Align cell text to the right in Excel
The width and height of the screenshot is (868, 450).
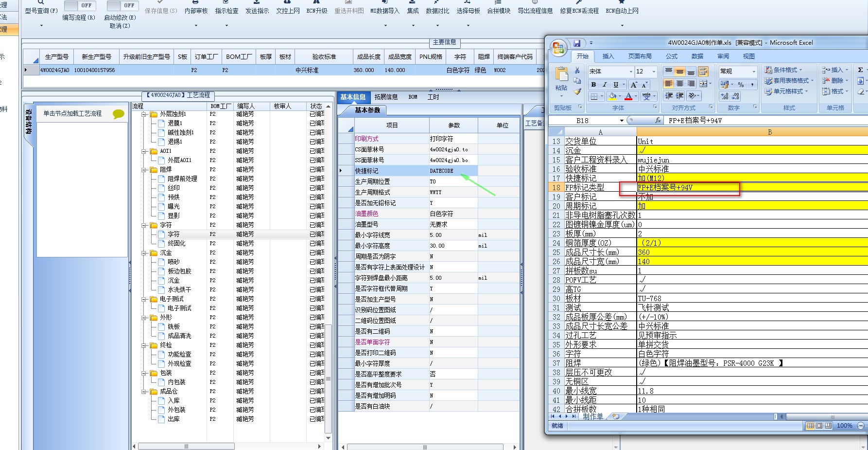(691, 84)
